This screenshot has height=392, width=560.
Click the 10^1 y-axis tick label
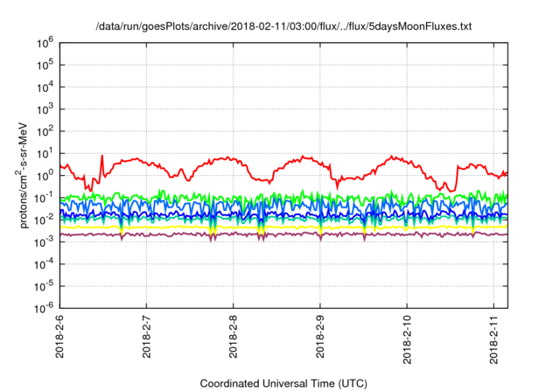coord(45,154)
